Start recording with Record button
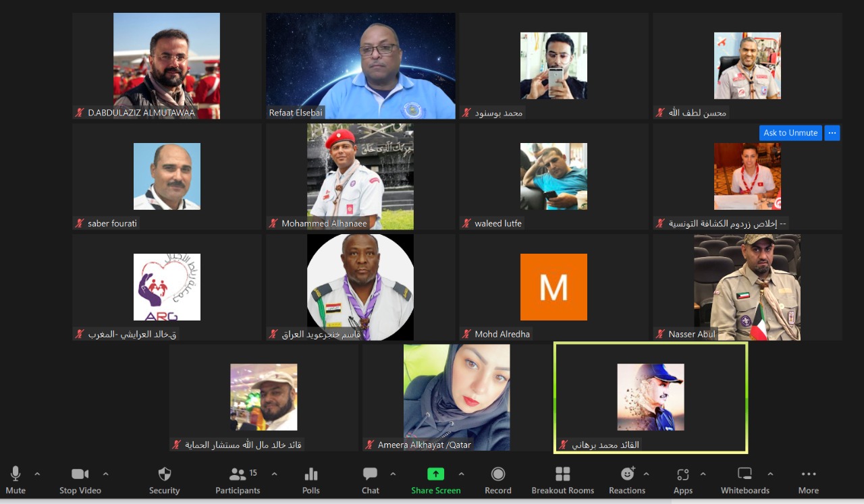 coord(497,474)
